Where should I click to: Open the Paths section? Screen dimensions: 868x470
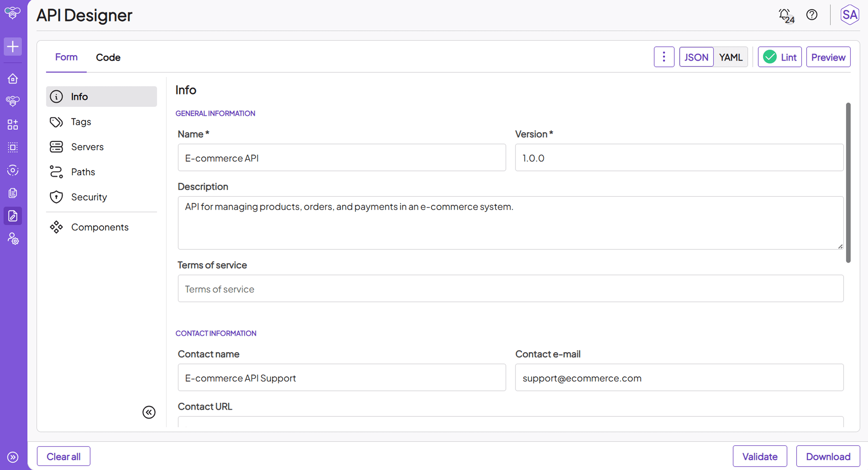coord(83,172)
